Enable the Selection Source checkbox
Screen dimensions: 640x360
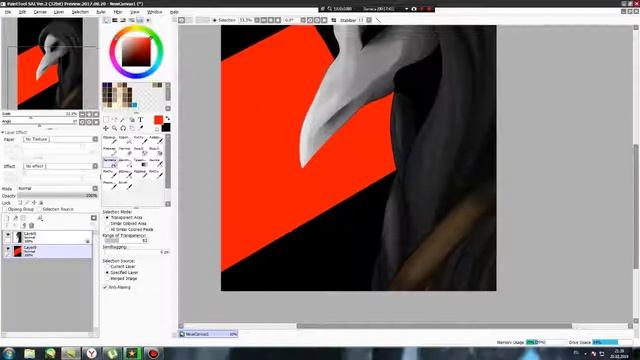coord(40,209)
